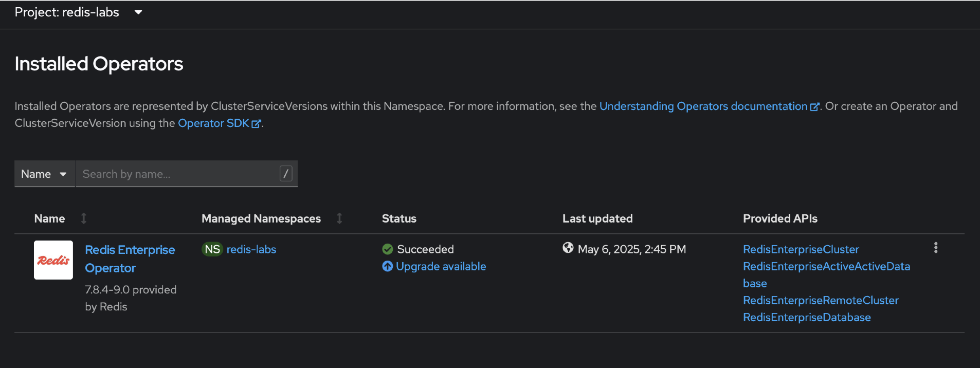
Task: Expand the Name filter type dropdown
Action: (44, 174)
